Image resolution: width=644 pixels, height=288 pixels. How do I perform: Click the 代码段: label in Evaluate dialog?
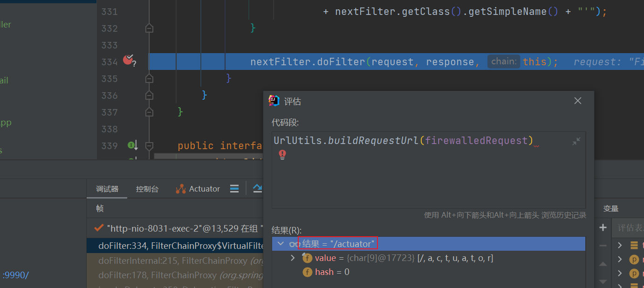[285, 123]
